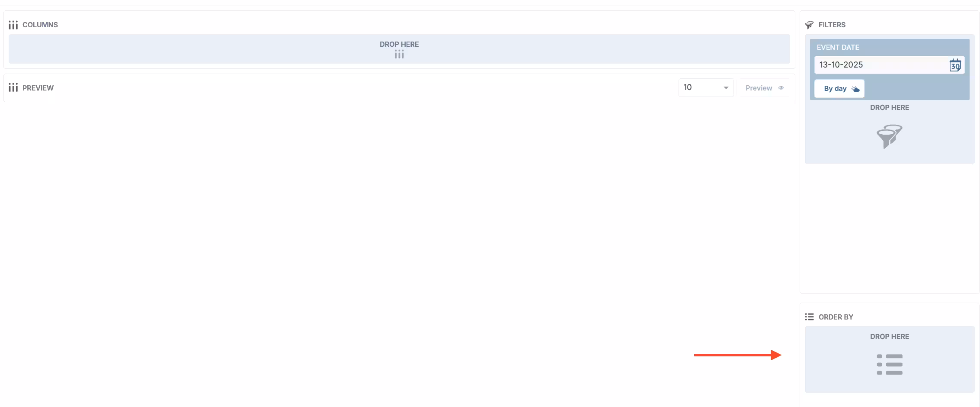This screenshot has height=407, width=980.
Task: Click the Preview button label
Action: coord(759,88)
